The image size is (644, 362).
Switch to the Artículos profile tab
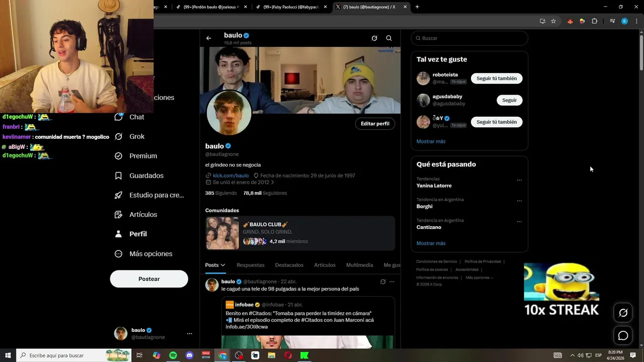325,265
